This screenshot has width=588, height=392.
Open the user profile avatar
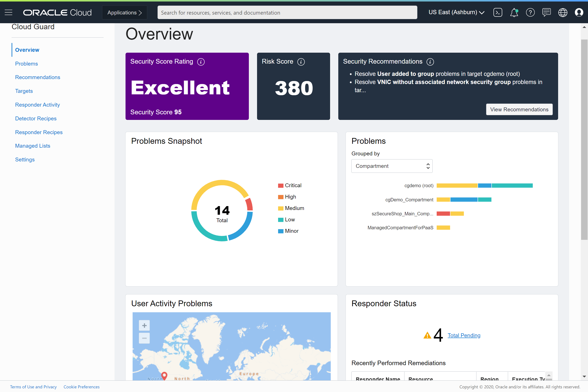click(579, 12)
